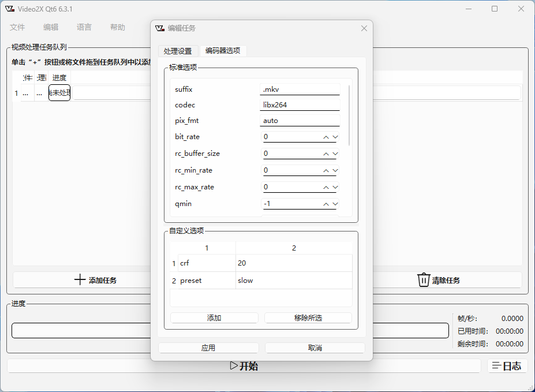The height and width of the screenshot is (392, 535).
Task: Select task row 1 status cell in queue
Action: click(59, 93)
